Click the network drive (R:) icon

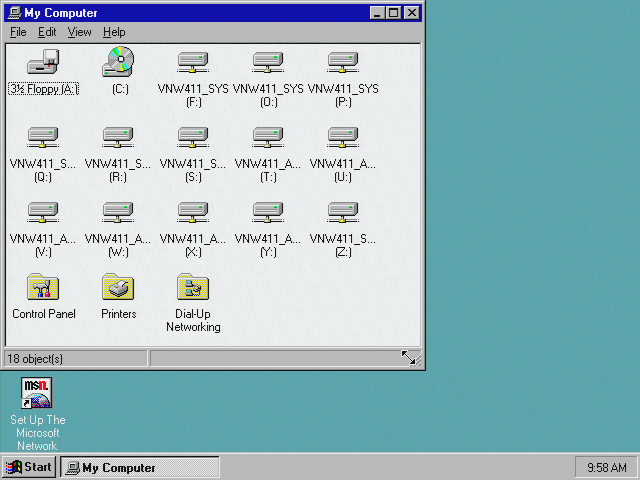click(118, 138)
